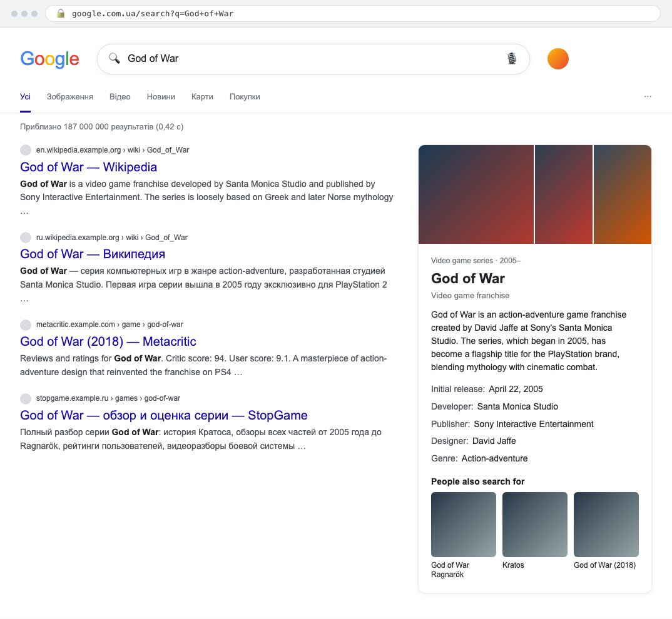
Task: Go to the Покупки tab
Action: point(245,97)
